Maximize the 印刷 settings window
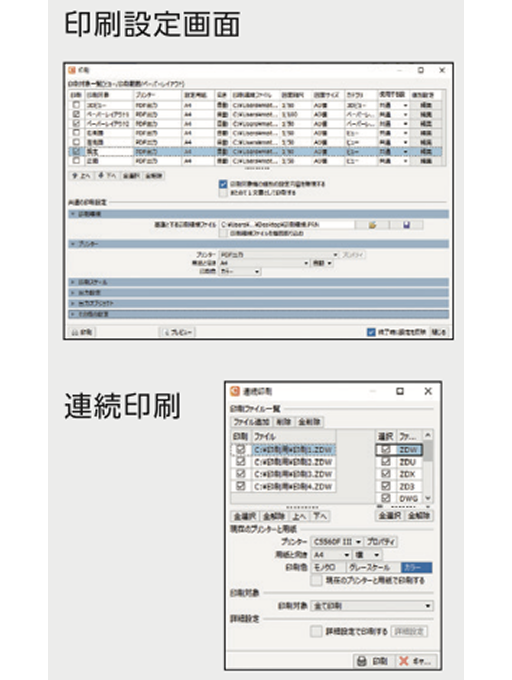The image size is (512, 680). pyautogui.click(x=421, y=70)
